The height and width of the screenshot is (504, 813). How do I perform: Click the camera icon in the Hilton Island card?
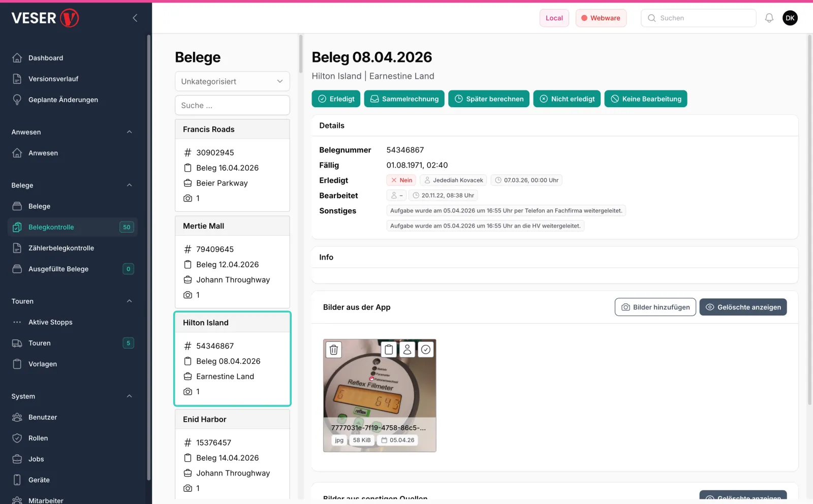(188, 391)
